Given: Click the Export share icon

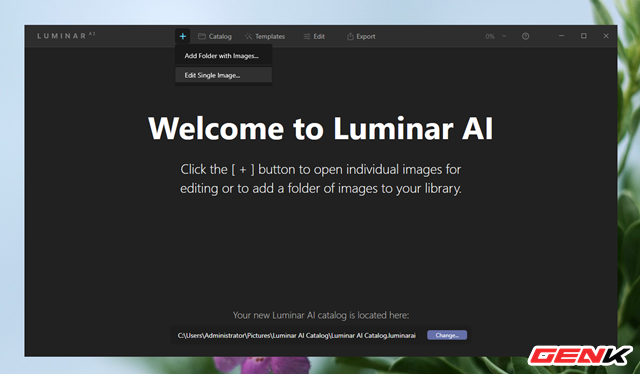Looking at the screenshot, I should pyautogui.click(x=350, y=36).
